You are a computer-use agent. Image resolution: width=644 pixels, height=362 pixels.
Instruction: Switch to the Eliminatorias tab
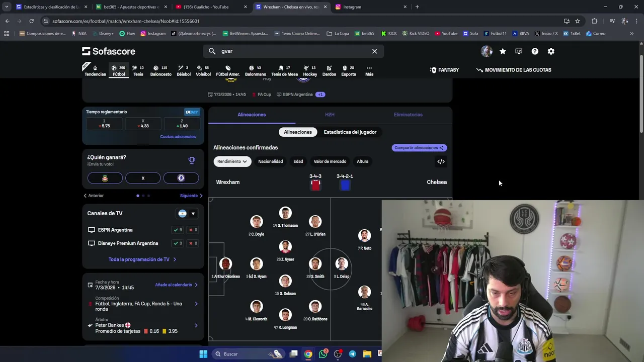408,115
